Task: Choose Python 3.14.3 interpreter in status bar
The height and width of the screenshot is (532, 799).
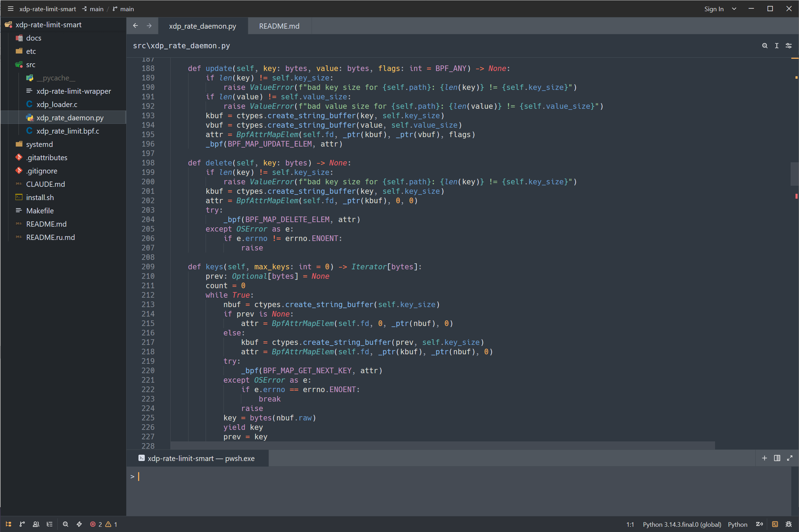Action: 682,524
